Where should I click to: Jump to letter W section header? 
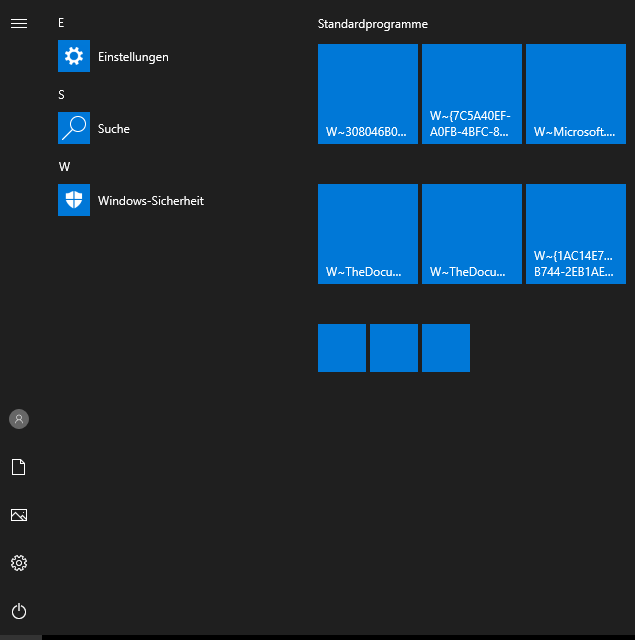(64, 167)
